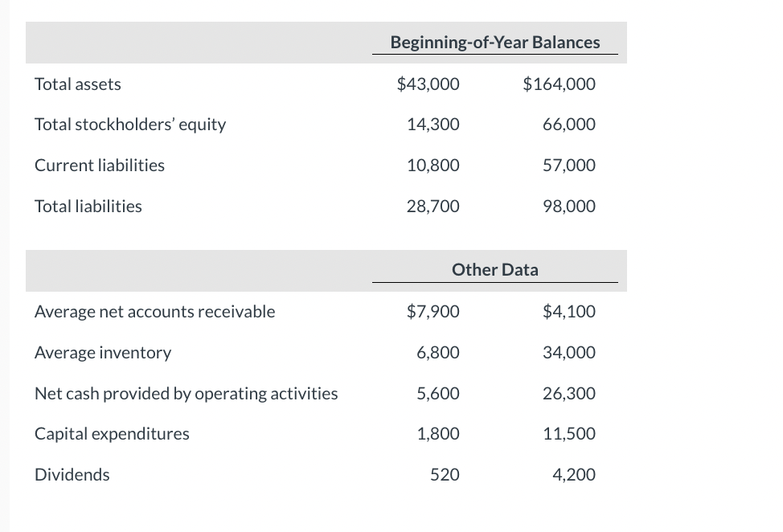Select the 28,700 total liabilities value
The width and height of the screenshot is (783, 532).
click(433, 206)
